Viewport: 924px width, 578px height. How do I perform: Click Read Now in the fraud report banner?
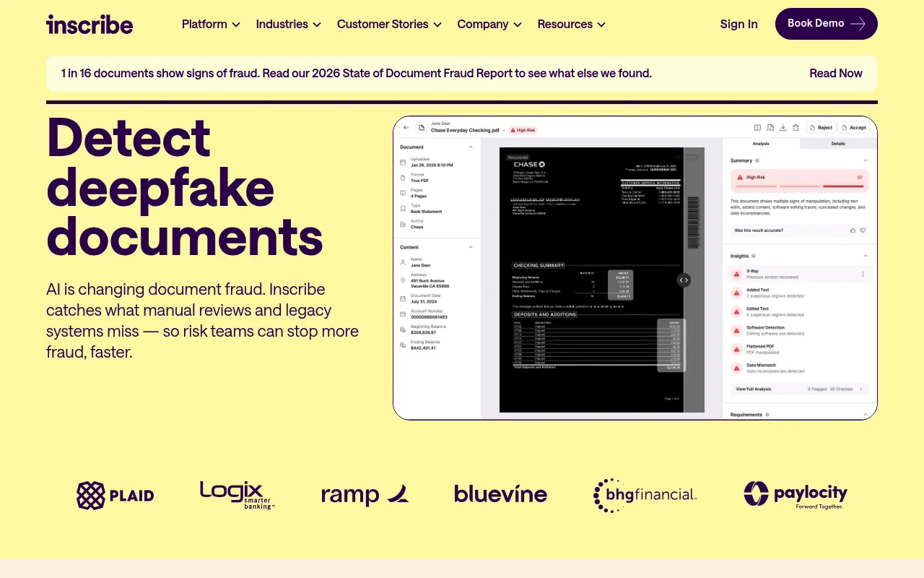[836, 73]
